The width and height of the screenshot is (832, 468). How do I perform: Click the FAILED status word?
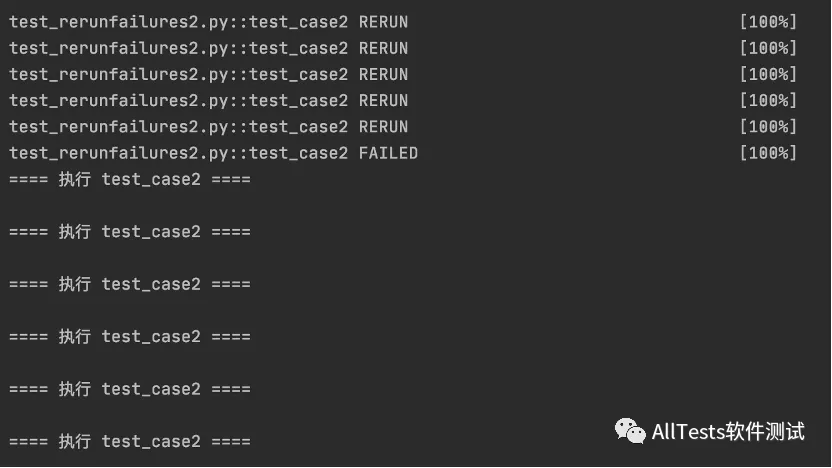click(388, 153)
